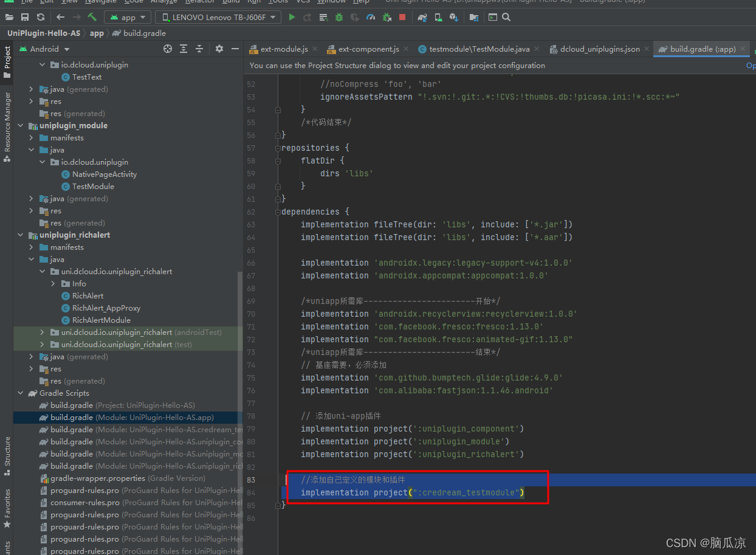Click line number 70 in the gutter
Screen dimensions: 756x555
251,314
